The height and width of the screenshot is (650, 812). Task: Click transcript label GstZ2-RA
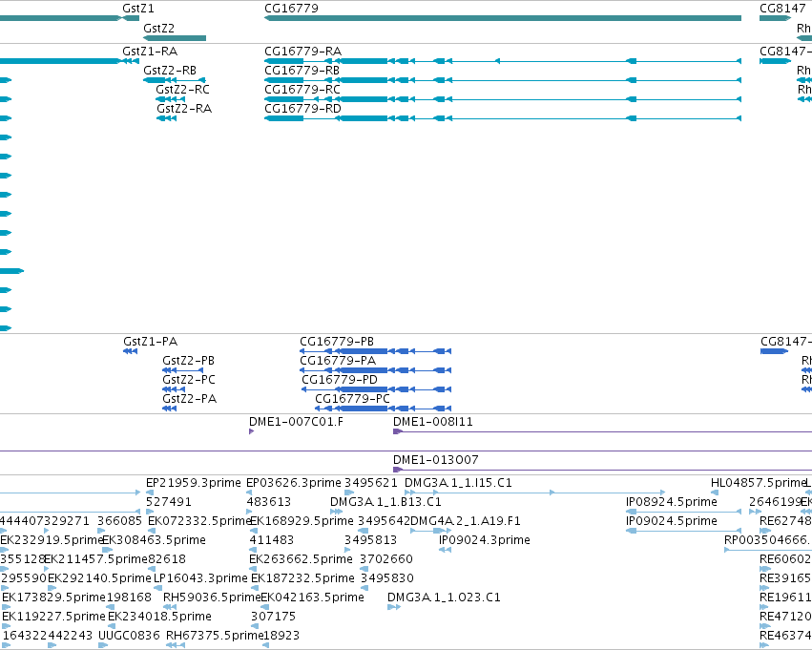[184, 108]
